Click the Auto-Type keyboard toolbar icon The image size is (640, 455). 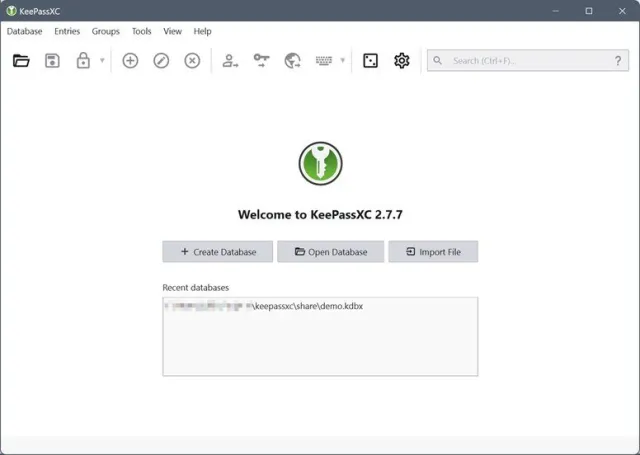coord(324,60)
